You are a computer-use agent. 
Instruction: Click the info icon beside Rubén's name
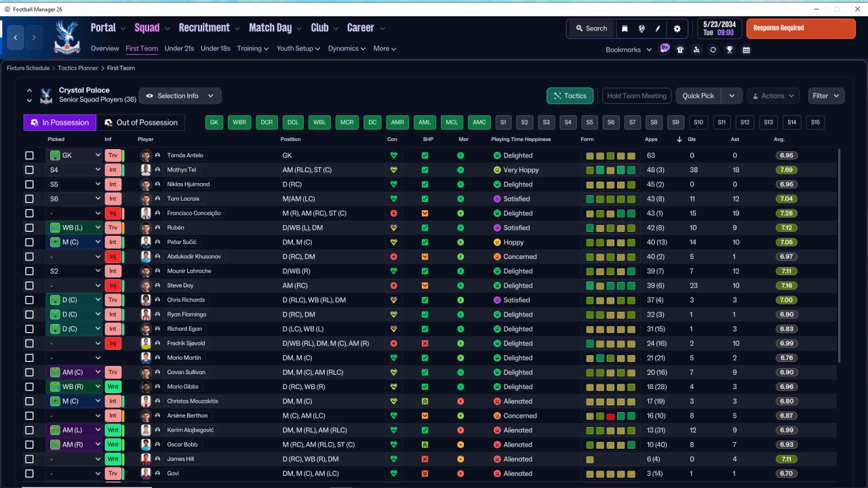(x=157, y=228)
